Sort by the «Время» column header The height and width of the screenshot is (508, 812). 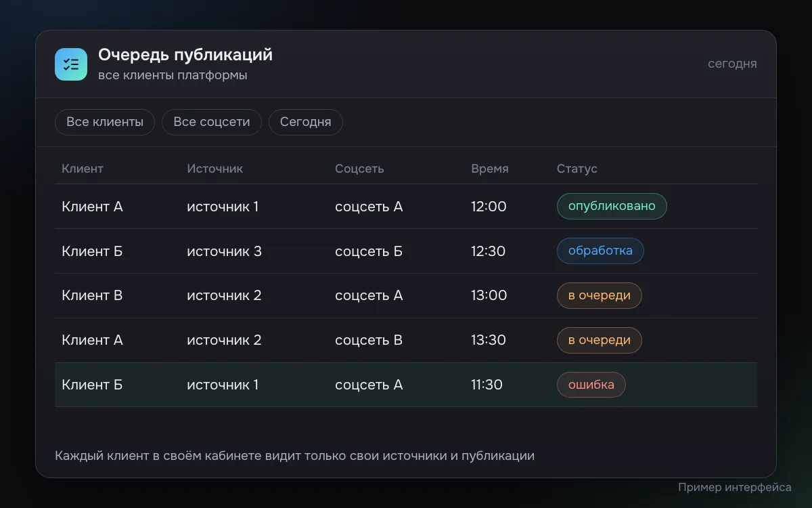pyautogui.click(x=490, y=169)
